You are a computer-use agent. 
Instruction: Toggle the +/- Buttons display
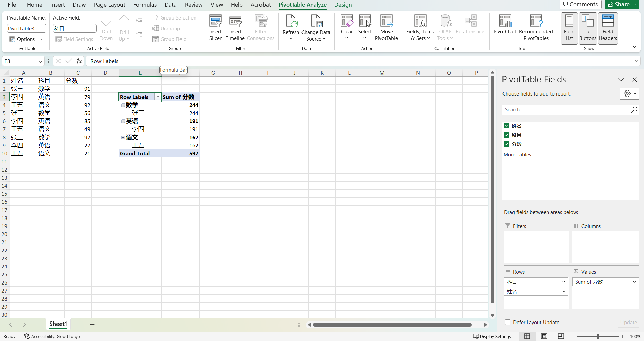click(588, 28)
